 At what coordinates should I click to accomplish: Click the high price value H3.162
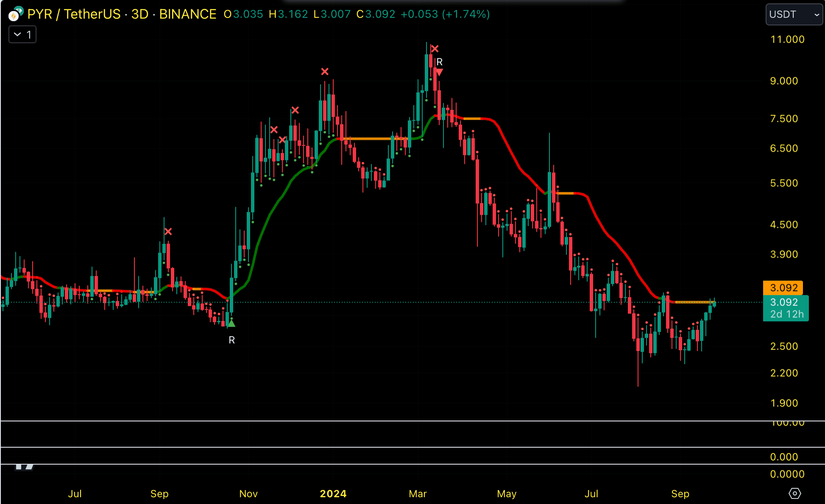[x=288, y=14]
